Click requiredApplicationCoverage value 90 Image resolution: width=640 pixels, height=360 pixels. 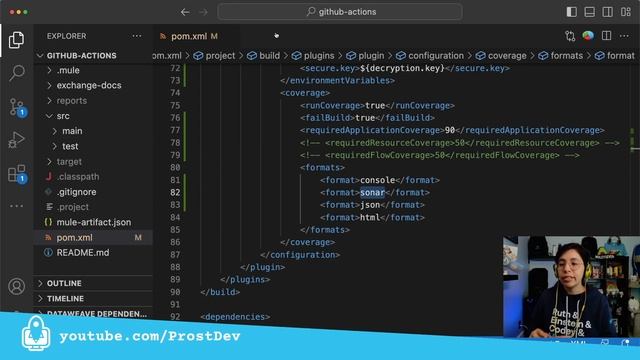(450, 130)
